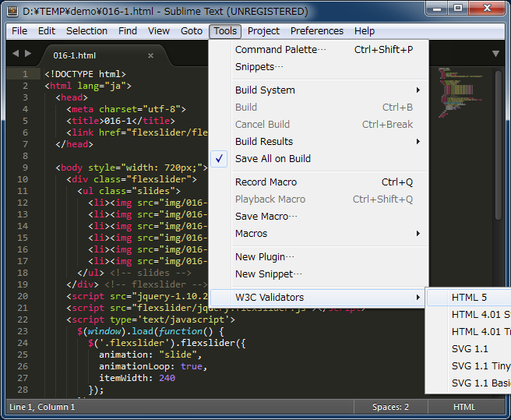Close the 016-1.html tab
The height and width of the screenshot is (420, 511).
coord(150,56)
